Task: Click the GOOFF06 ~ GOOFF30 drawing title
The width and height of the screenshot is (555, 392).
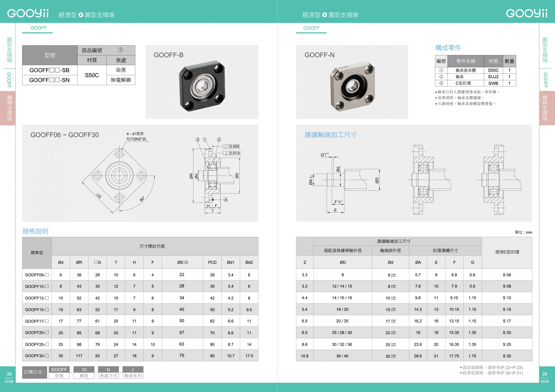Action: (65, 135)
